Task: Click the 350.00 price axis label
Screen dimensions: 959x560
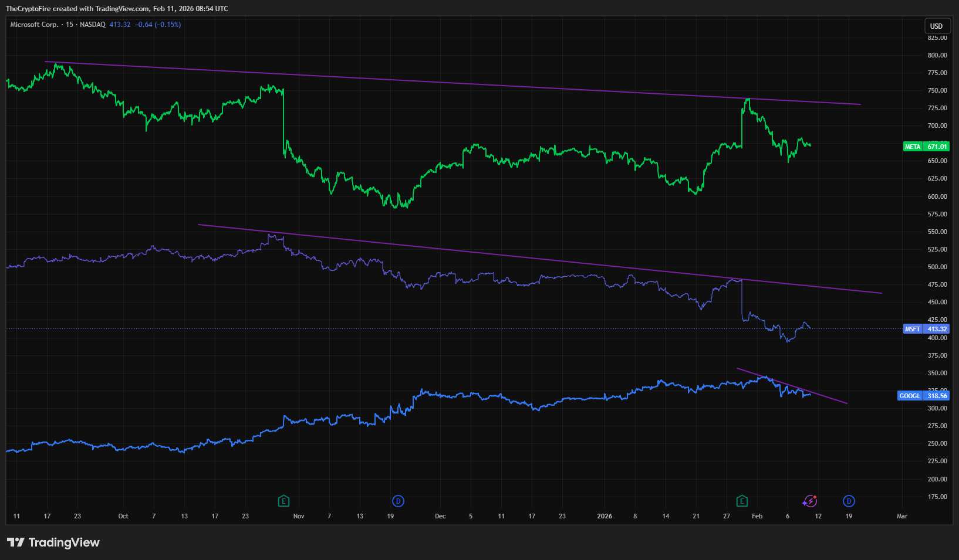Action: pyautogui.click(x=937, y=373)
